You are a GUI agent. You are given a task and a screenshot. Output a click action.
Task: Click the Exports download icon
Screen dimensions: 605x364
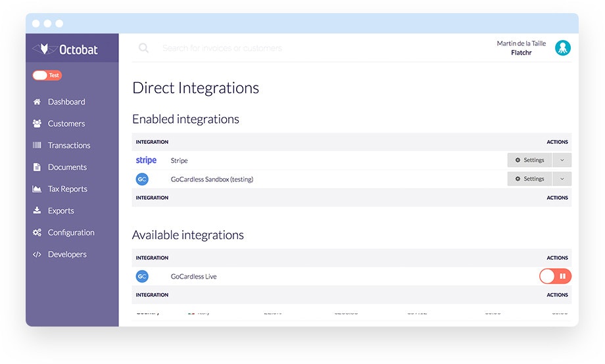37,210
